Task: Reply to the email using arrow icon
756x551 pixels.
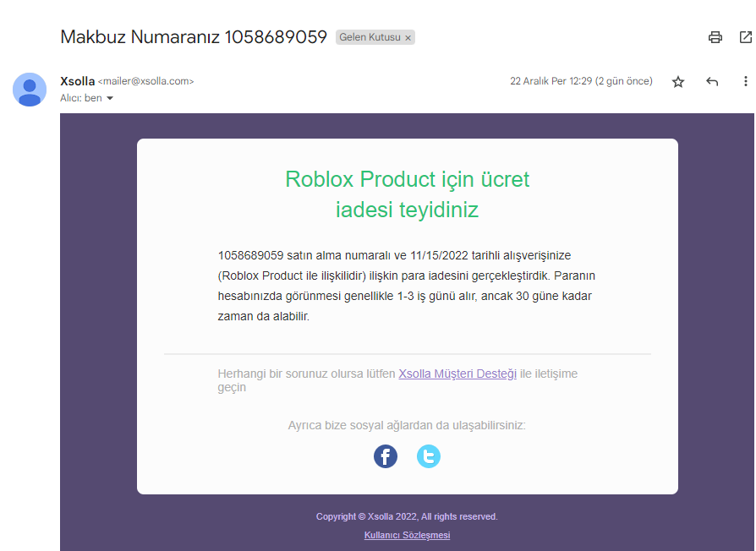Action: pyautogui.click(x=712, y=81)
